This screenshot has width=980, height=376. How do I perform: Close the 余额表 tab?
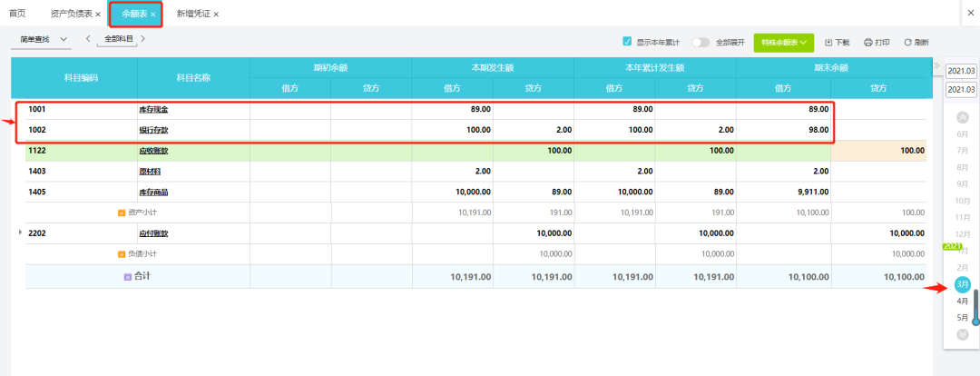(153, 15)
